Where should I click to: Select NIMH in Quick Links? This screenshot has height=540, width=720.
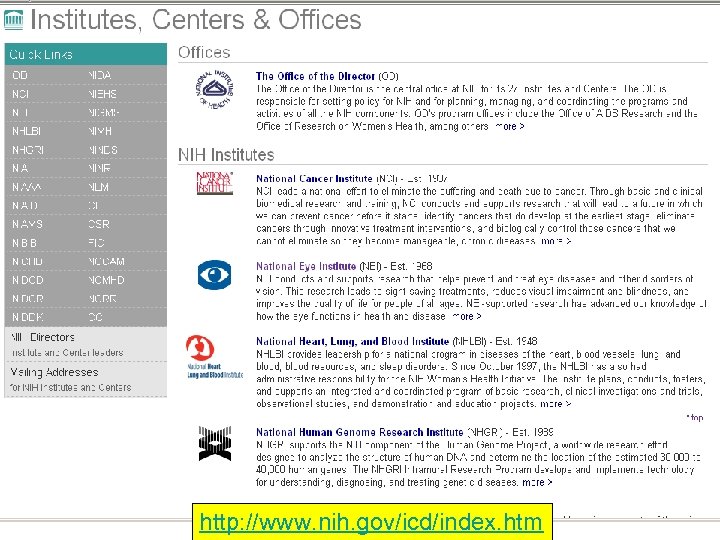coord(100,131)
